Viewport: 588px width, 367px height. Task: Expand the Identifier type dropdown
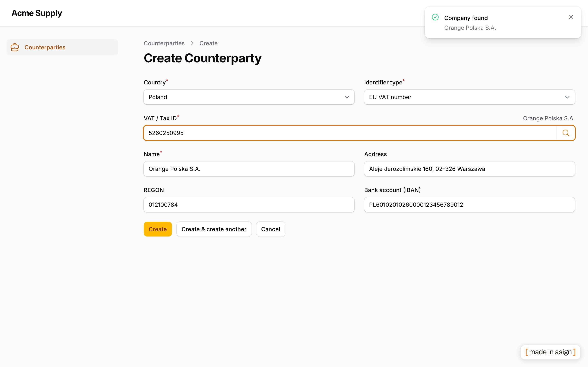[469, 97]
